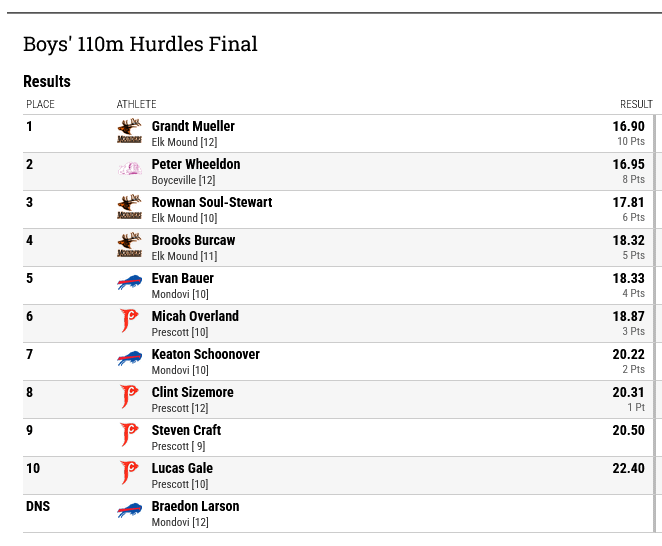The width and height of the screenshot is (662, 546).
Task: Open Brooks Burcaw athlete profile
Action: tap(193, 240)
